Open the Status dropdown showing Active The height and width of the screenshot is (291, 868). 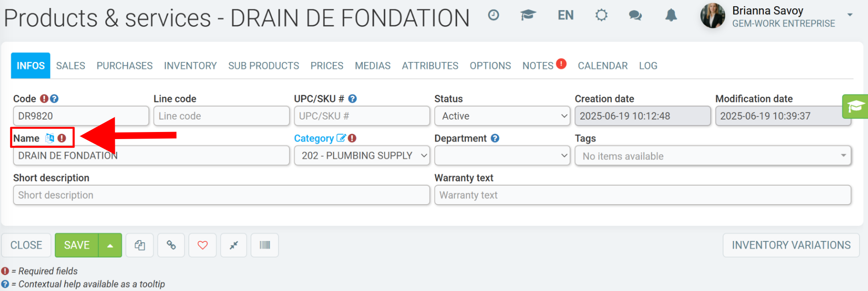[502, 116]
